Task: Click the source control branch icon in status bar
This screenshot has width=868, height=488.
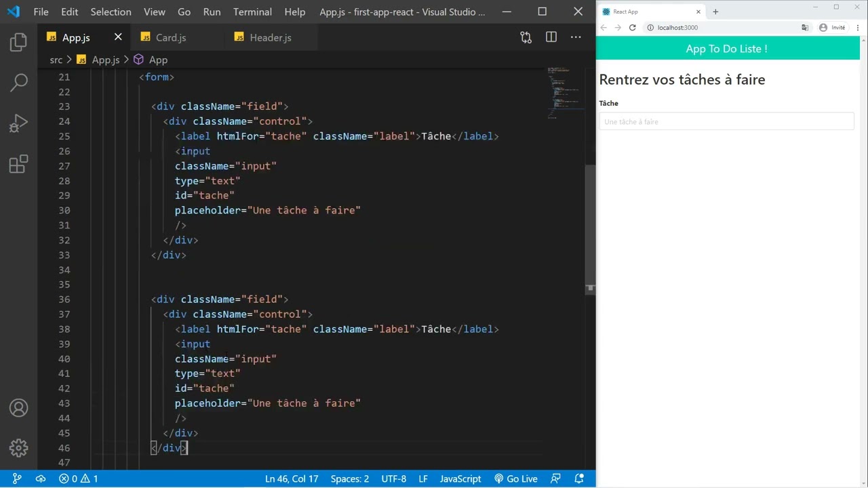Action: pos(17,479)
